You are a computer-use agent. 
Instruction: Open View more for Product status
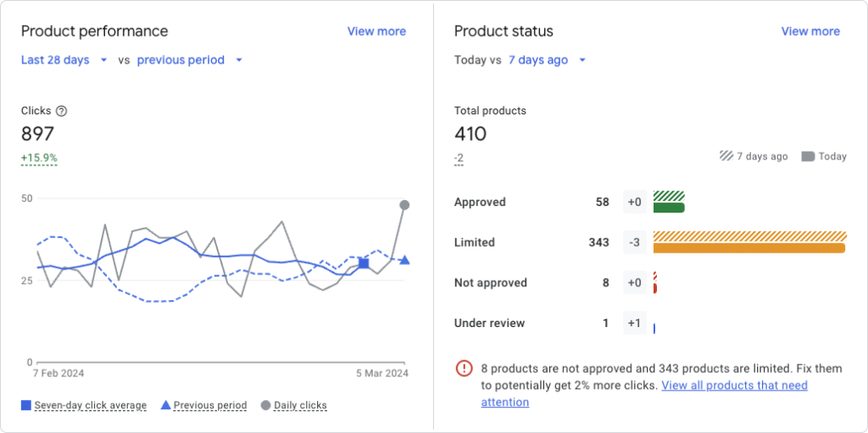810,31
